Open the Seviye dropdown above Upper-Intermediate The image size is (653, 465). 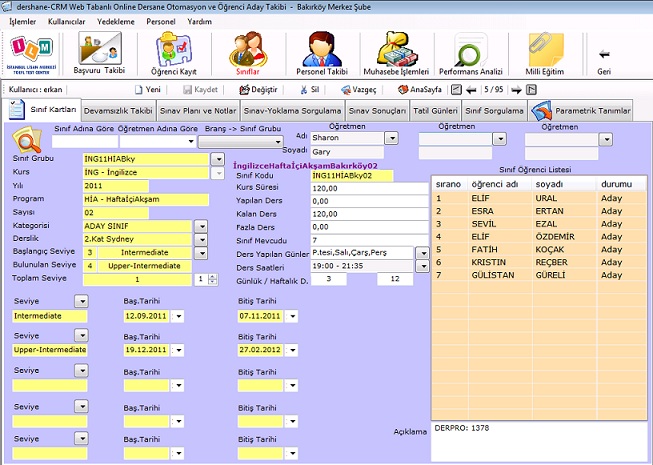point(82,336)
